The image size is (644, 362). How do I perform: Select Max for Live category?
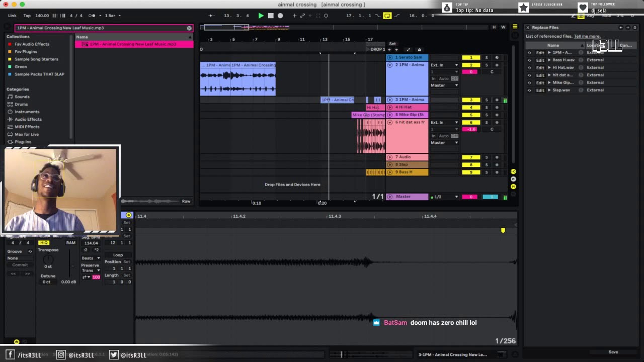point(27,134)
